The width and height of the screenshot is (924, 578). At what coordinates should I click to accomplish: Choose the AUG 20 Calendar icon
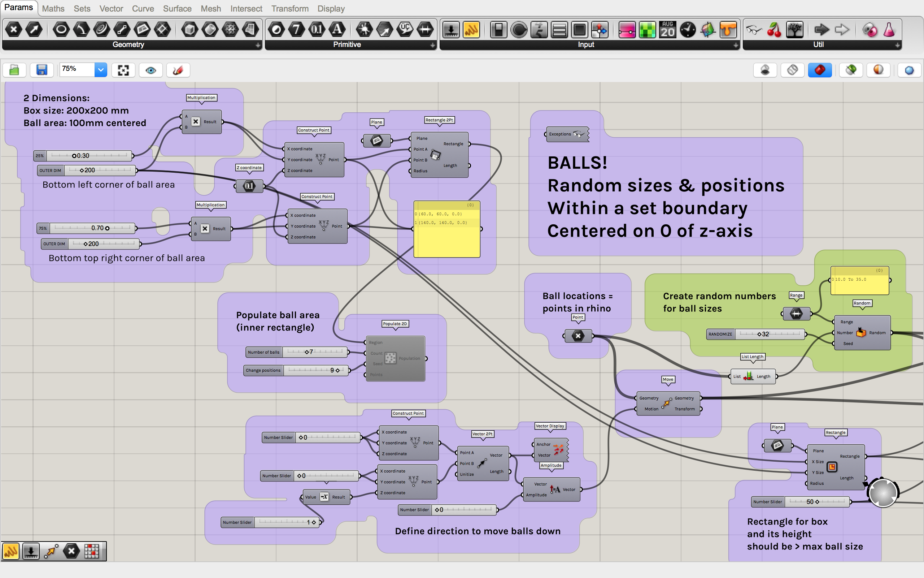pyautogui.click(x=667, y=29)
